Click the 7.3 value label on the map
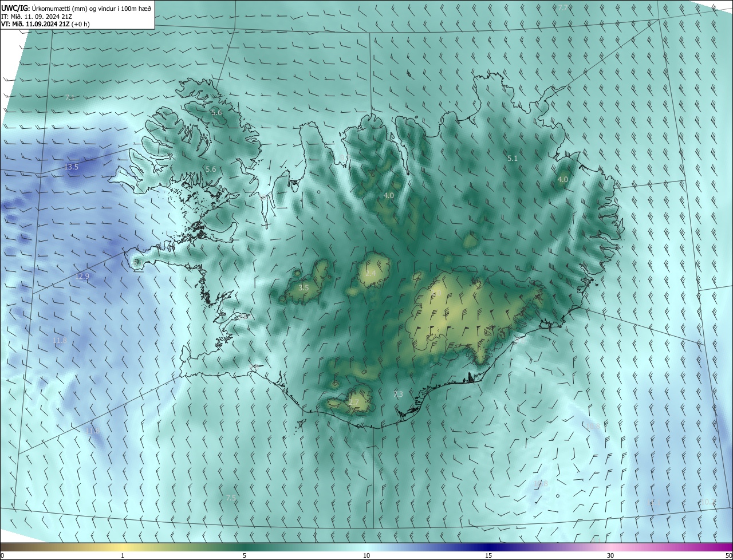Viewport: 733px width, 560px height. point(398,395)
